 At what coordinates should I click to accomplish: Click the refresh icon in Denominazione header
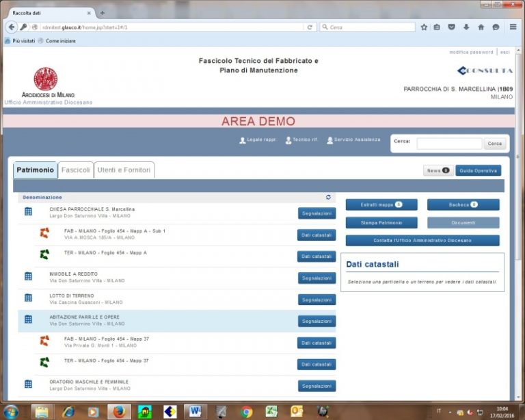coord(328,197)
